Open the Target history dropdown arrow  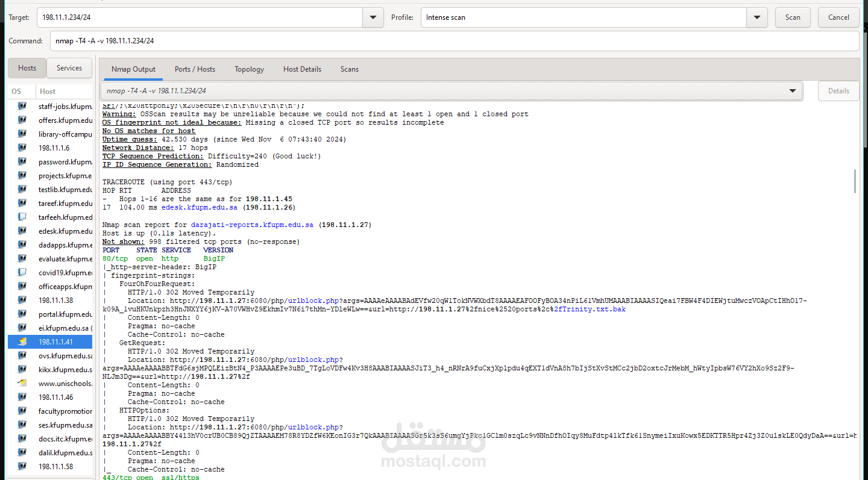click(373, 17)
